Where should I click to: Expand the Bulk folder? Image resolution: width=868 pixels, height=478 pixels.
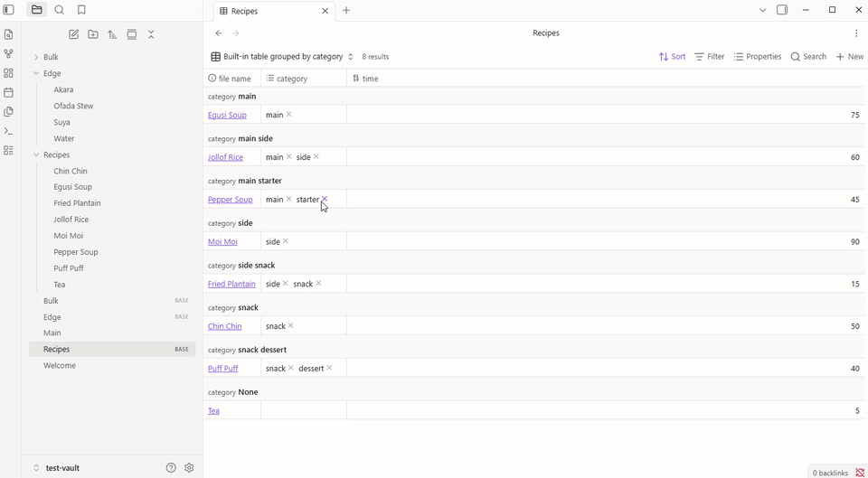pyautogui.click(x=51, y=57)
